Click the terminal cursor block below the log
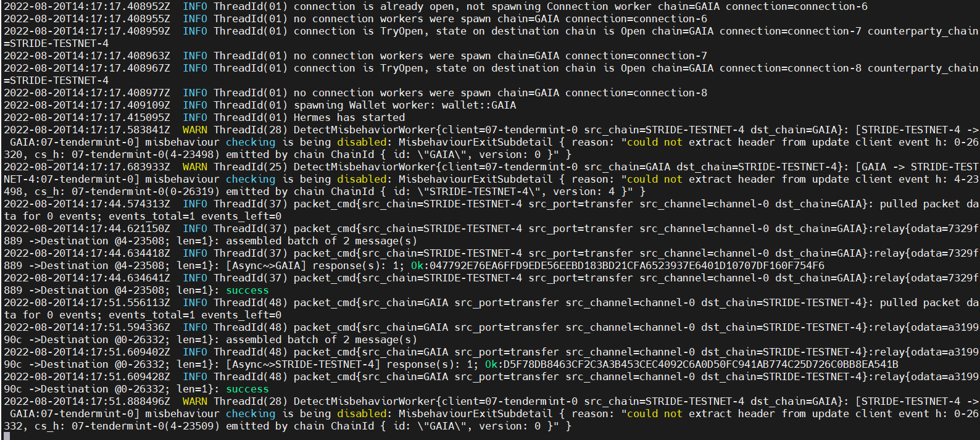 click(7, 436)
